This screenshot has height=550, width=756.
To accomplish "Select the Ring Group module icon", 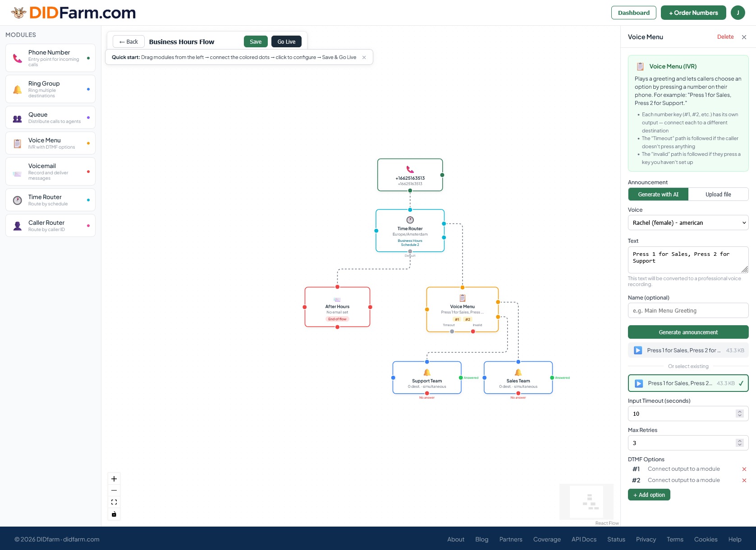I will click(x=17, y=89).
